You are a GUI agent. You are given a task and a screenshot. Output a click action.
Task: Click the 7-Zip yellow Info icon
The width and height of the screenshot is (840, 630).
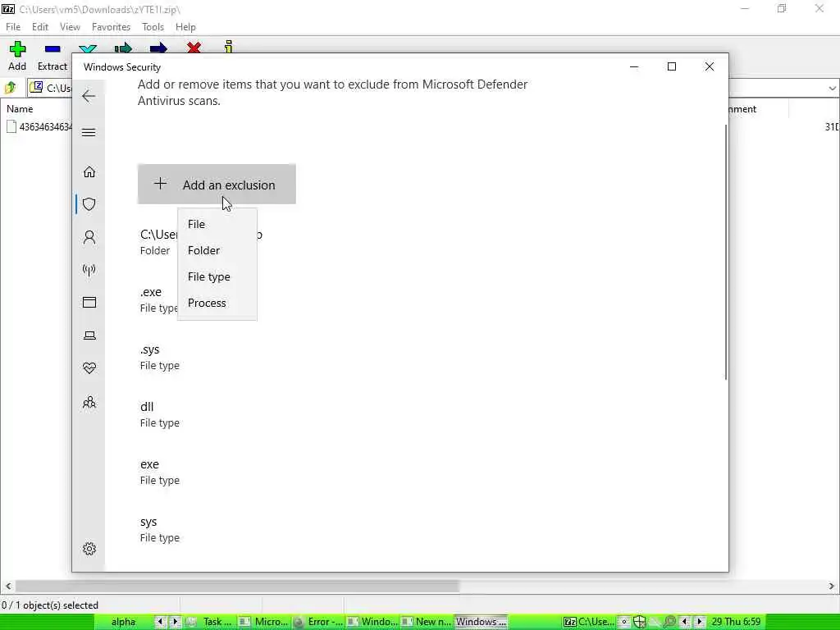tap(229, 47)
